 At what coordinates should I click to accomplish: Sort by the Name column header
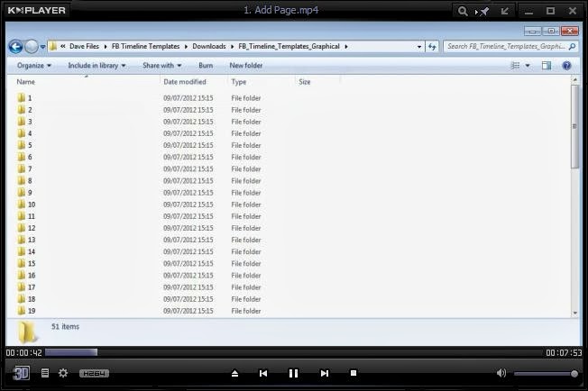[25, 82]
